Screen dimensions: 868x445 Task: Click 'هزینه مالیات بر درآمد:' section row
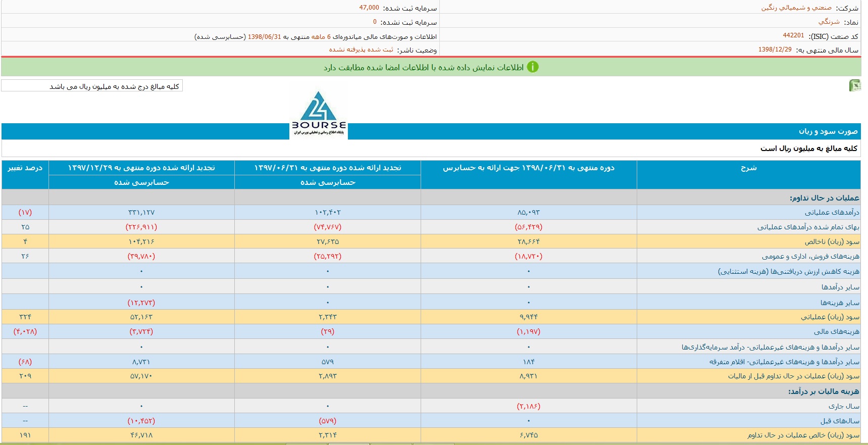click(823, 391)
